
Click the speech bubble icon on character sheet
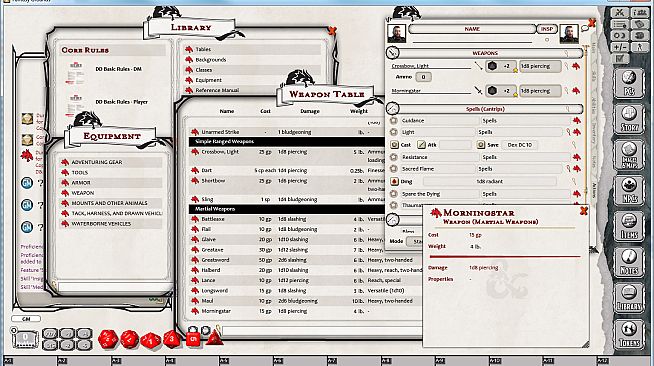(x=584, y=28)
